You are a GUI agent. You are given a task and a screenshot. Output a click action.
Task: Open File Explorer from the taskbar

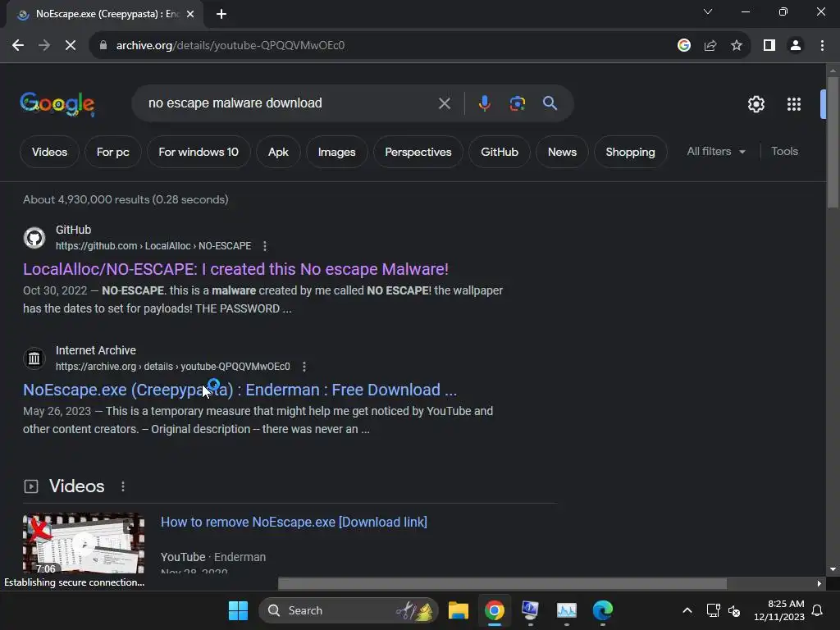coord(458,610)
